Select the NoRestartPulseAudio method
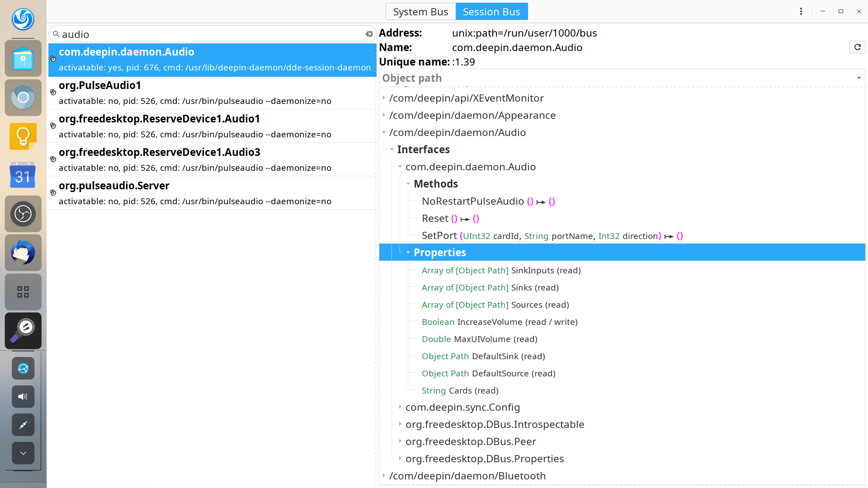Screen dimensions: 868x488 coord(488,201)
